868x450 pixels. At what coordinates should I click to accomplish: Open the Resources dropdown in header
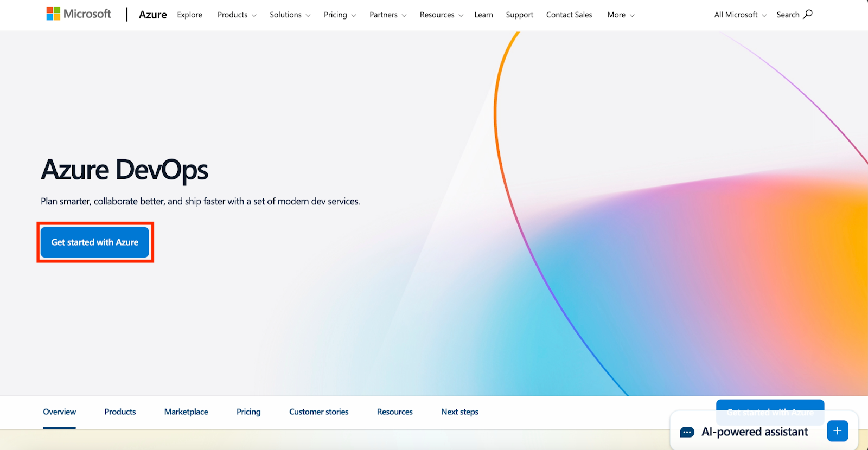442,15
